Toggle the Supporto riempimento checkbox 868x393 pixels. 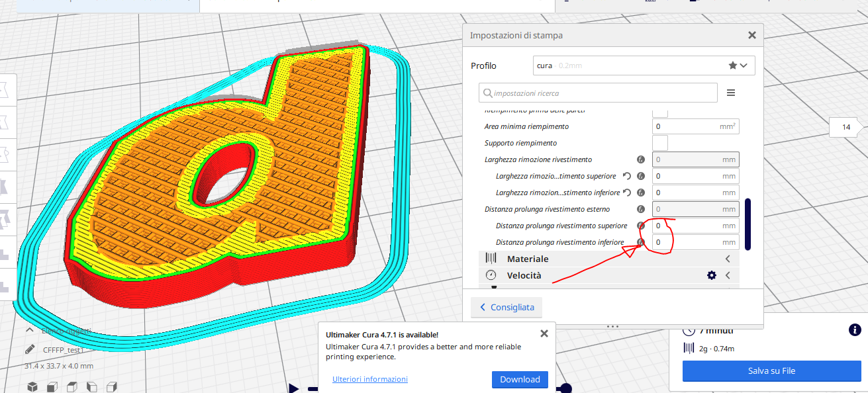(x=659, y=143)
